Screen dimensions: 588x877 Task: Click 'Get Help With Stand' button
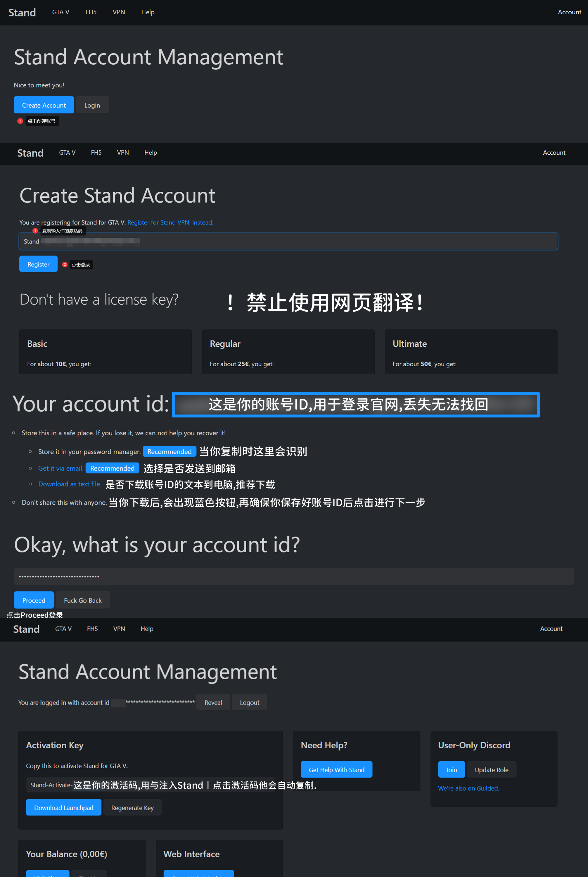click(x=336, y=769)
